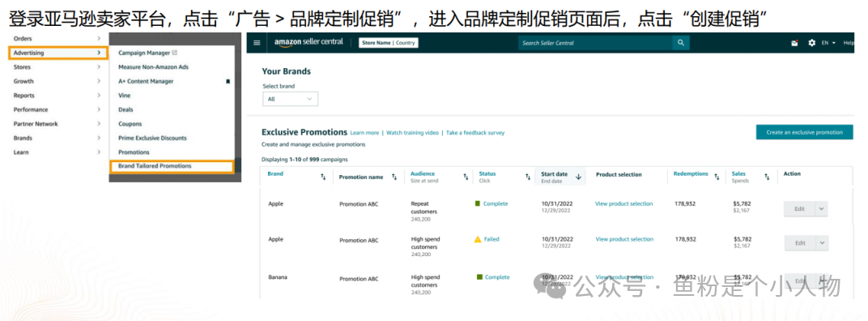Expand the Partner Network chevron
Viewport: 868px width, 321px height.
99,124
